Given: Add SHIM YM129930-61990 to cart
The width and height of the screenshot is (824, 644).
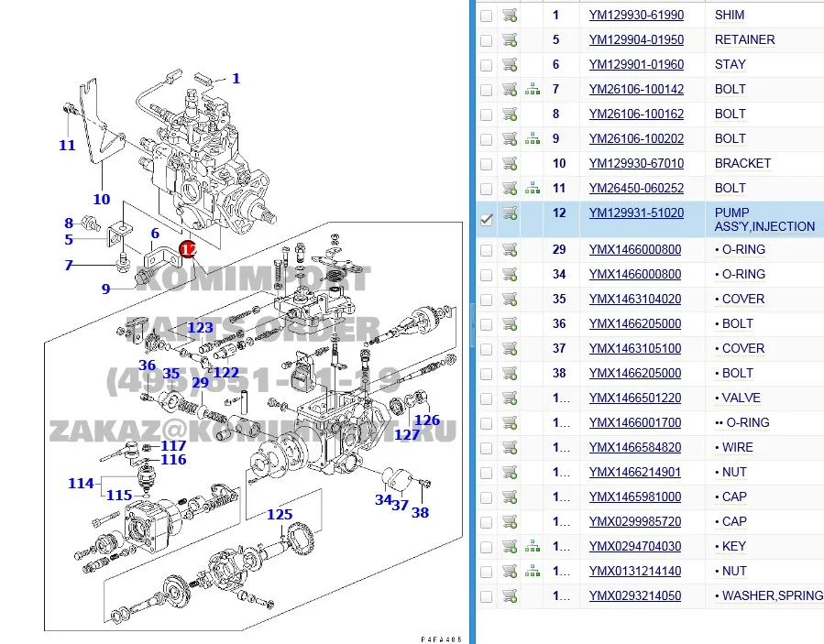Looking at the screenshot, I should click(511, 15).
